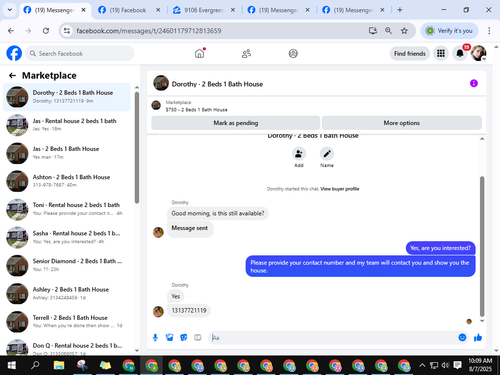Image resolution: width=500 pixels, height=375 pixels.
Task: Attach a file with the photo icon
Action: [x=170, y=338]
